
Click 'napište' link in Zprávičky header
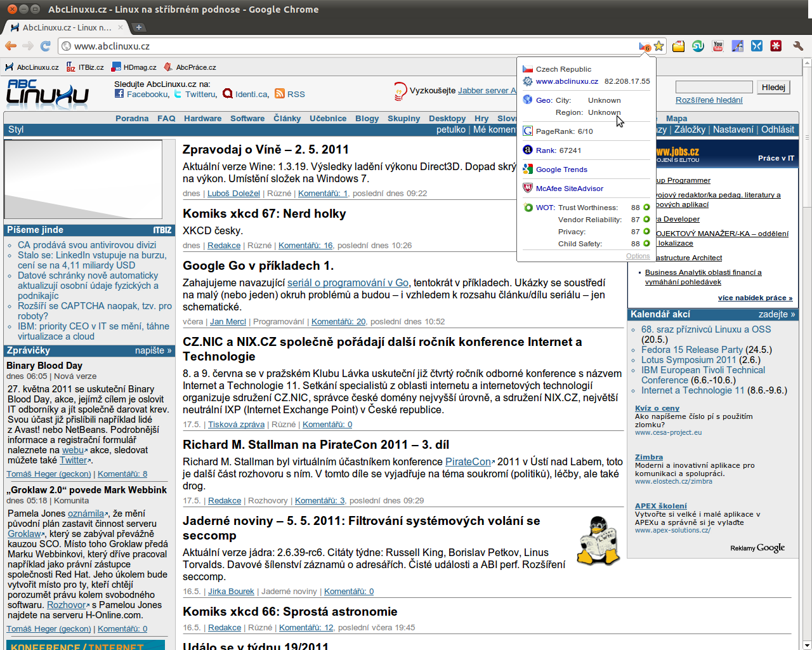(x=153, y=350)
